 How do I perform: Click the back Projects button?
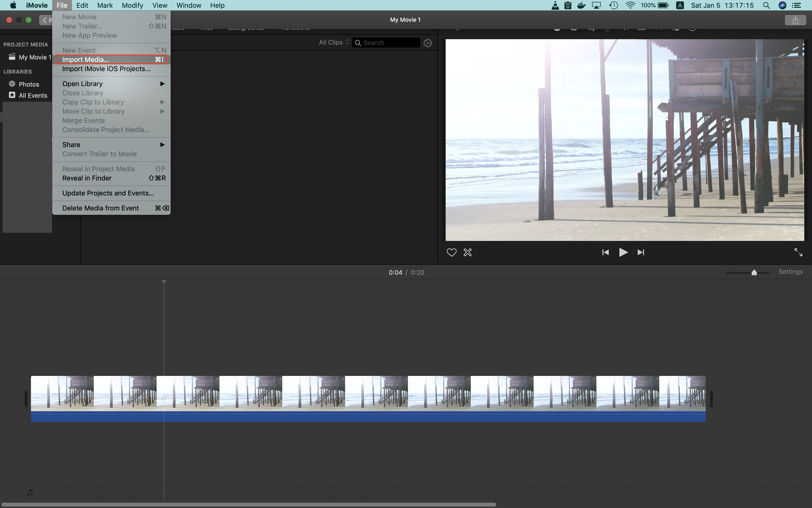pyautogui.click(x=46, y=20)
